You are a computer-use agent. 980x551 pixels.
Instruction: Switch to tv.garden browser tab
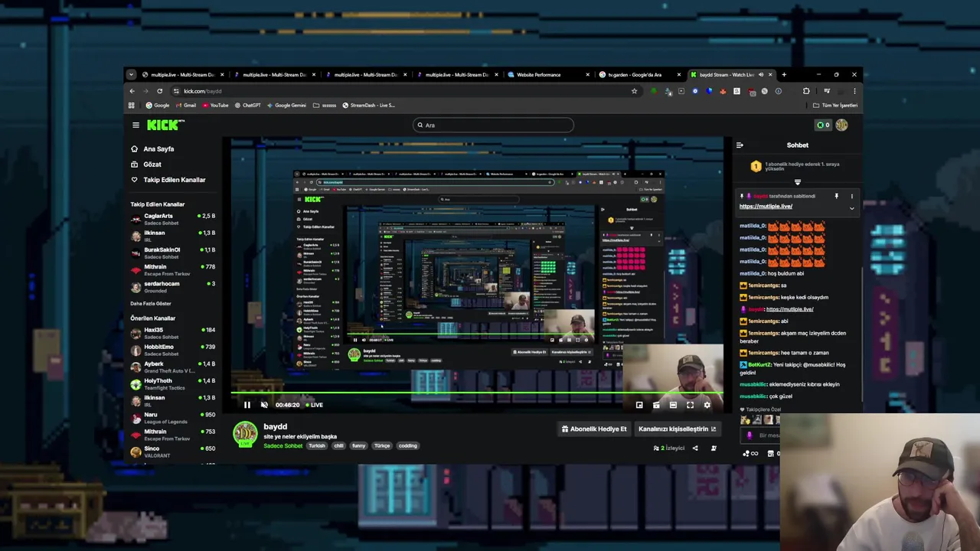(640, 75)
